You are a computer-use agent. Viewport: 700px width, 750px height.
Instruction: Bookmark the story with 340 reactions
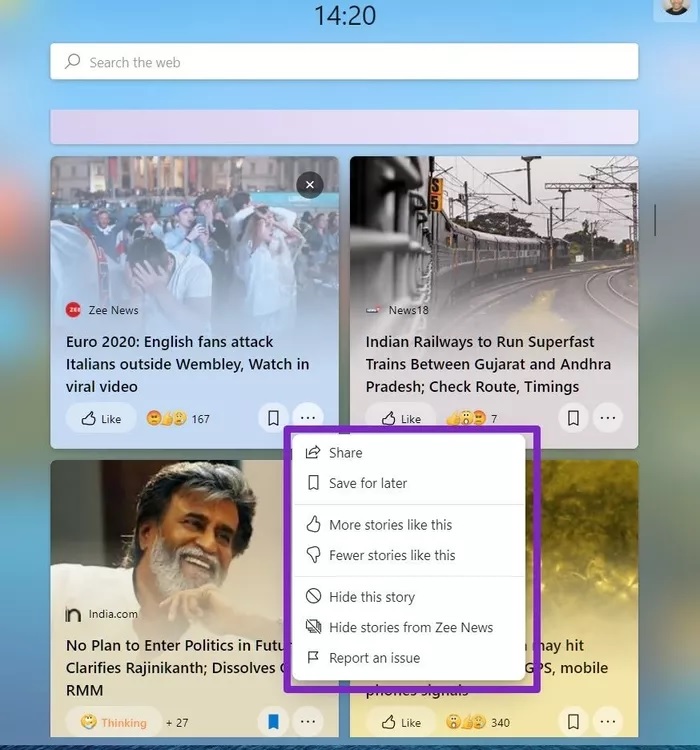coord(573,721)
